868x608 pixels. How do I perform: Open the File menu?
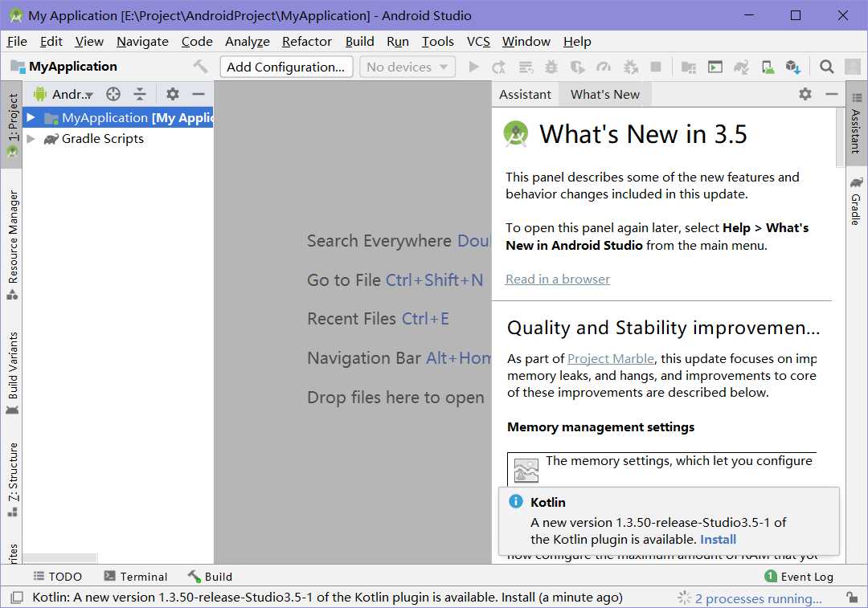tap(17, 42)
